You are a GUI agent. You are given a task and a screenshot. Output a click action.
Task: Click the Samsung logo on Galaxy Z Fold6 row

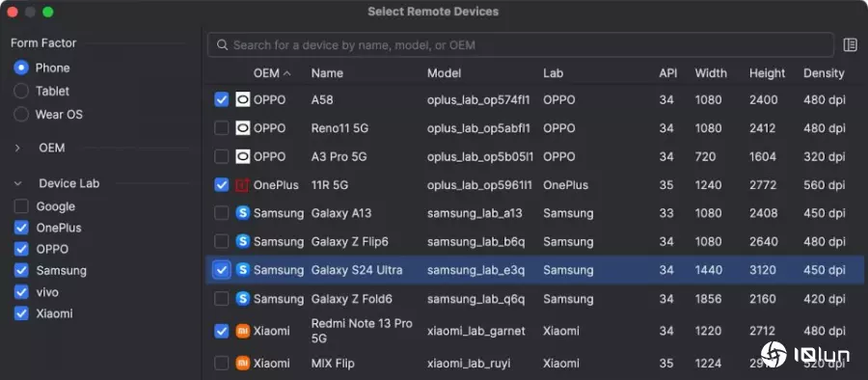(242, 299)
